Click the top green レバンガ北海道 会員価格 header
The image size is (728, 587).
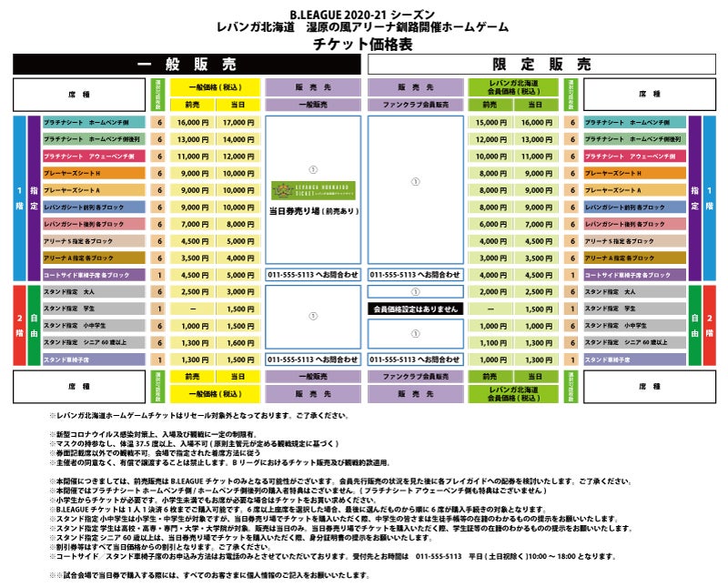pos(513,88)
